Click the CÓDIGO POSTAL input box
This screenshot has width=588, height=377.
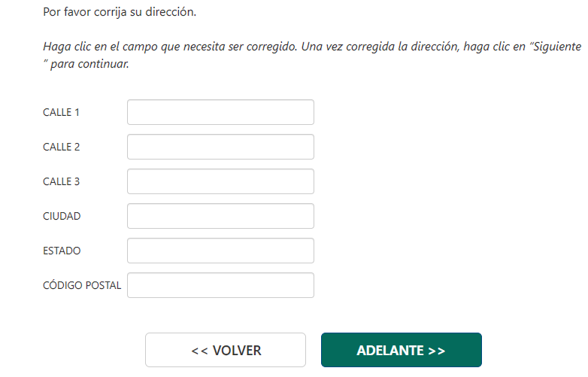[220, 285]
